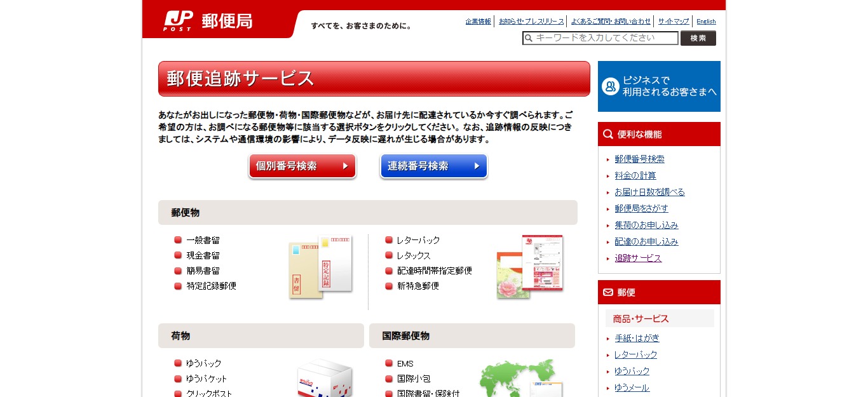Select ゆうパック in 荷物 list
Viewport: 868px width, 397px height.
pyautogui.click(x=204, y=363)
